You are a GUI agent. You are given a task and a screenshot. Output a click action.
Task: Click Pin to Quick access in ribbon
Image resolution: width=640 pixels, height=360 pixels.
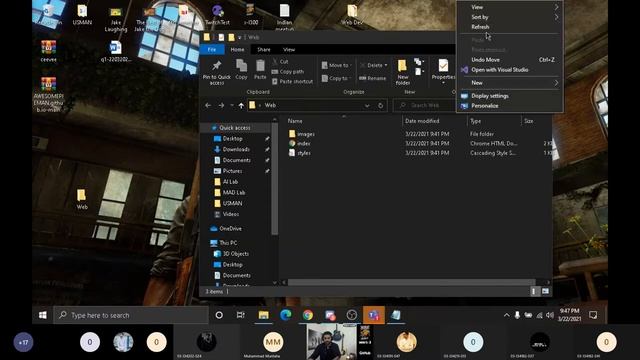point(216,73)
